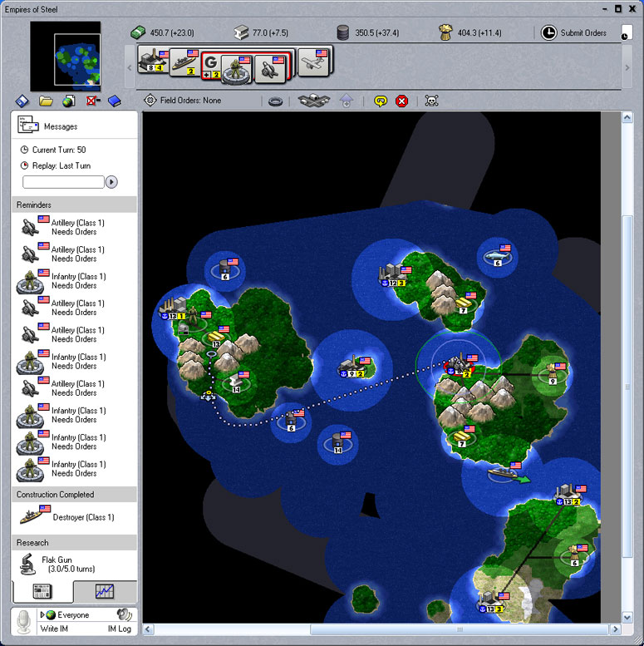Click the wheat resource marked 9 on map
The image size is (644, 646).
[x=552, y=373]
